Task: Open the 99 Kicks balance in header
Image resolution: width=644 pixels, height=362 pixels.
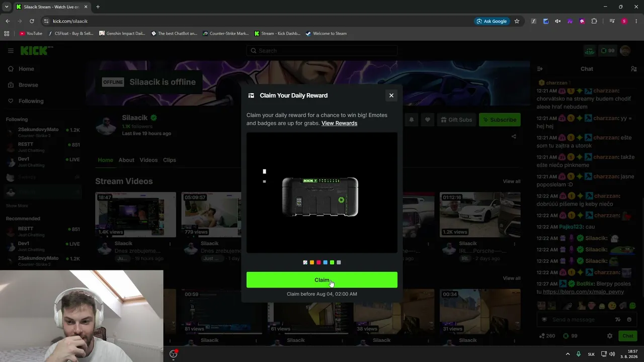Action: coord(607,51)
